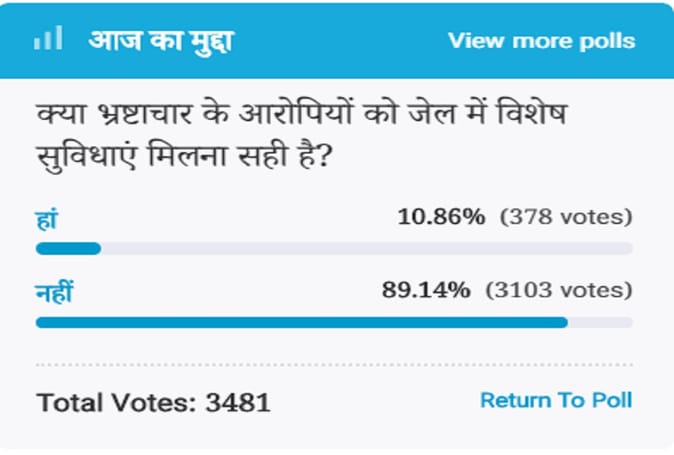The image size is (674, 455).
Task: Click the bar chart poll icon
Action: click(48, 38)
